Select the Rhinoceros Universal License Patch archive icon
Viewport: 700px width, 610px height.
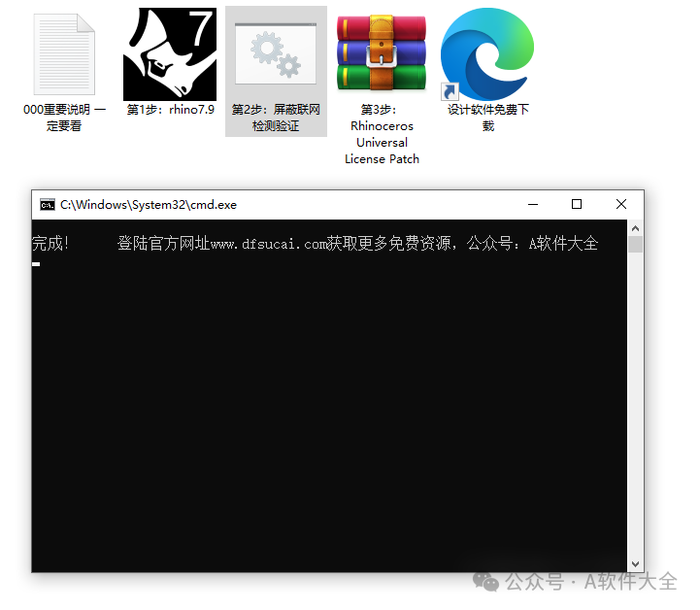click(x=382, y=53)
